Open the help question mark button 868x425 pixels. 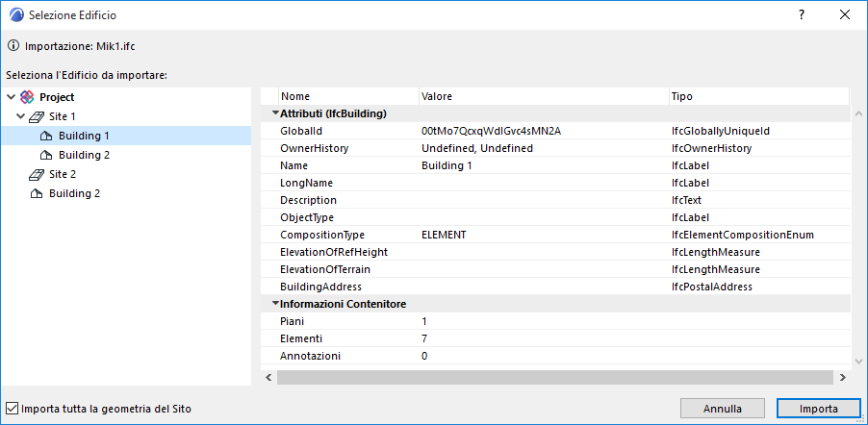[802, 15]
